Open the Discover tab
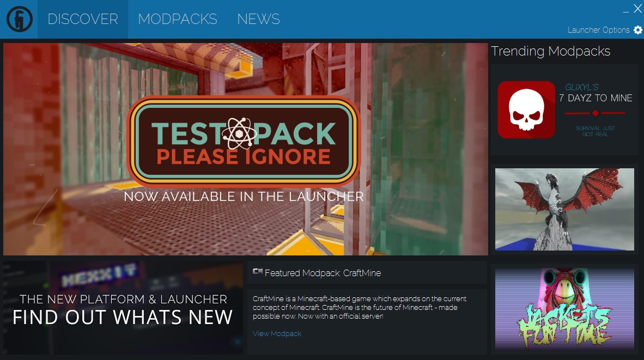This screenshot has height=360, width=644. pos(83,19)
